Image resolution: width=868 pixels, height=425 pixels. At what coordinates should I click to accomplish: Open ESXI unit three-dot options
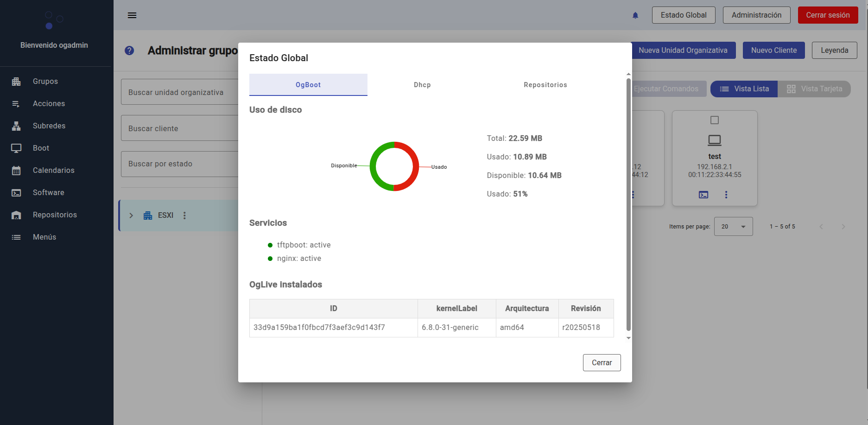click(x=184, y=216)
